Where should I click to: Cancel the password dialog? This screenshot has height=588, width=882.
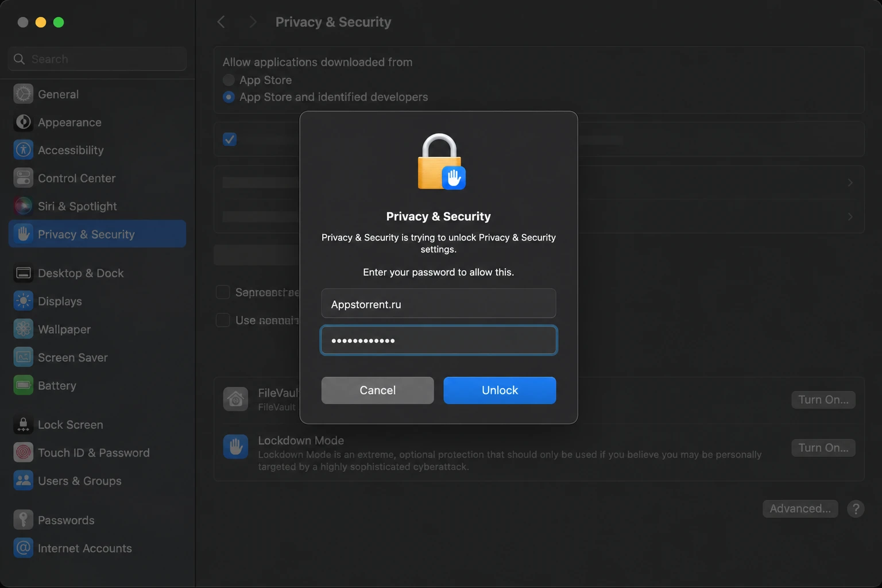click(377, 390)
